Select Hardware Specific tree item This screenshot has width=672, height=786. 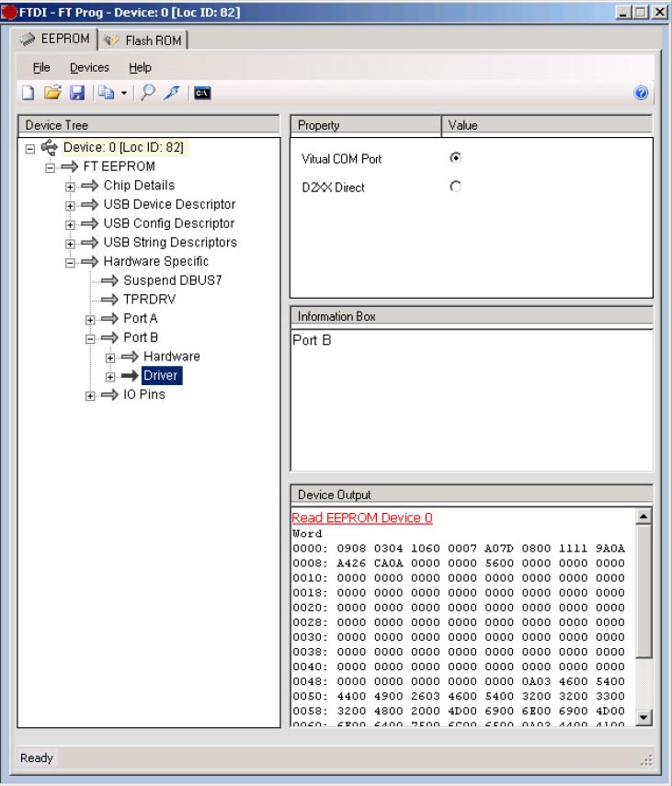coord(156,262)
